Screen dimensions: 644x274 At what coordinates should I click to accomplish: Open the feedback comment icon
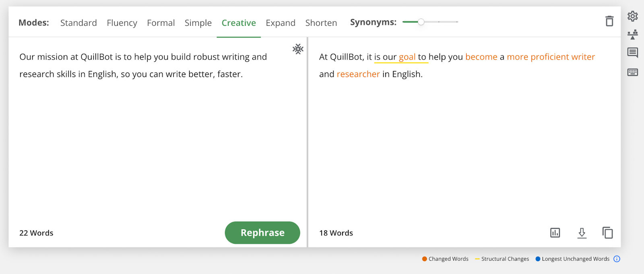coord(632,53)
